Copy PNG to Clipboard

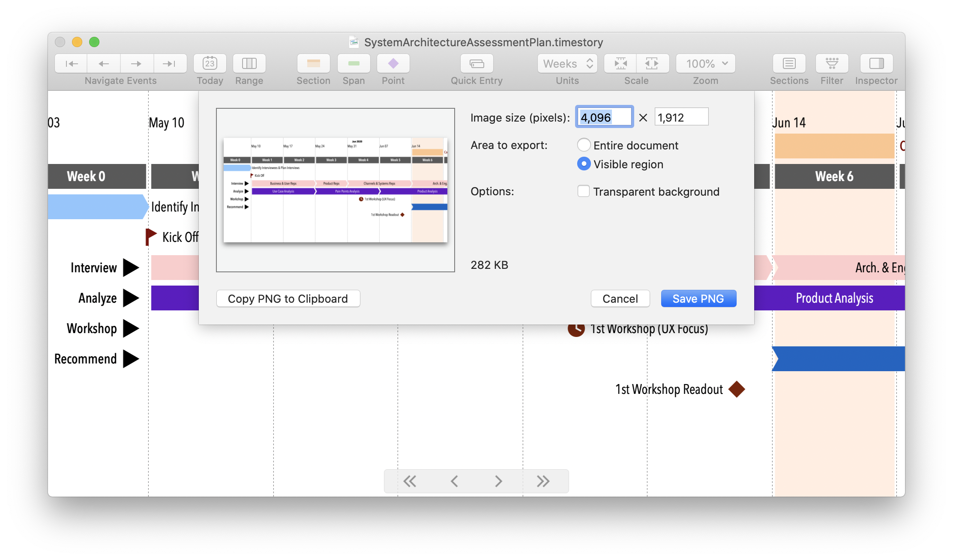288,298
